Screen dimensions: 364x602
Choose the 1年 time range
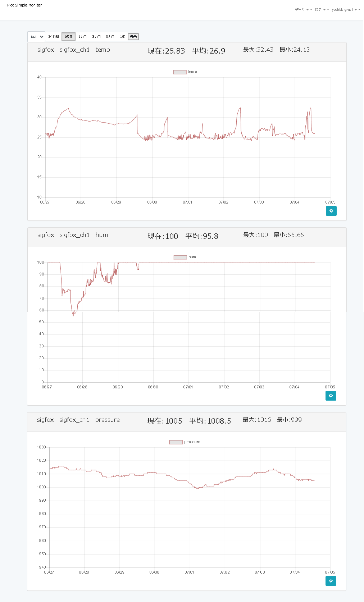pos(122,37)
